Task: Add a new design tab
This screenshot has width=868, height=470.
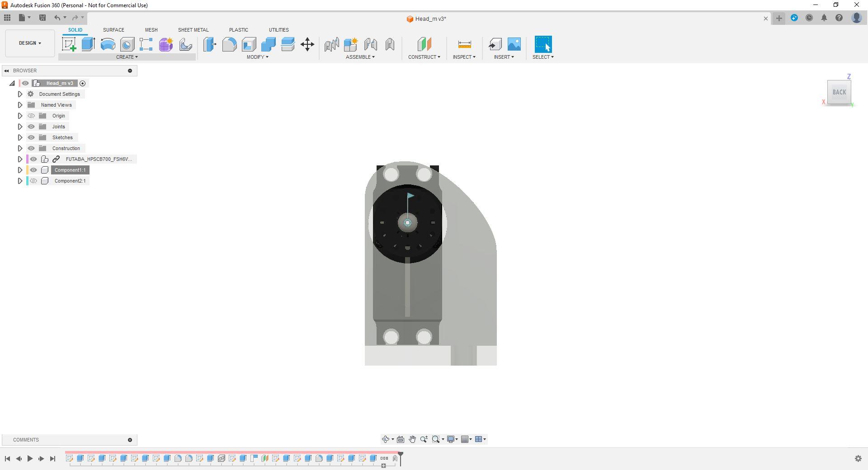Action: coord(779,18)
